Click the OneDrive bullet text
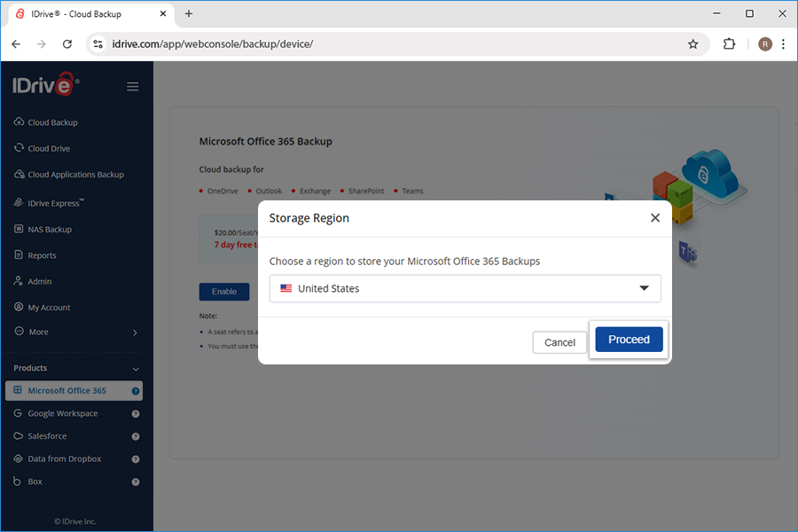 [x=223, y=191]
